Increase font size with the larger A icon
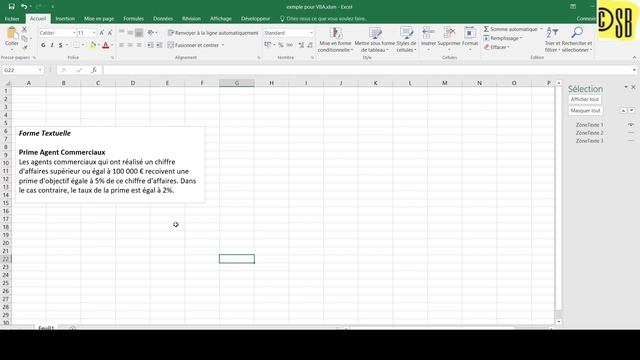 pyautogui.click(x=102, y=33)
